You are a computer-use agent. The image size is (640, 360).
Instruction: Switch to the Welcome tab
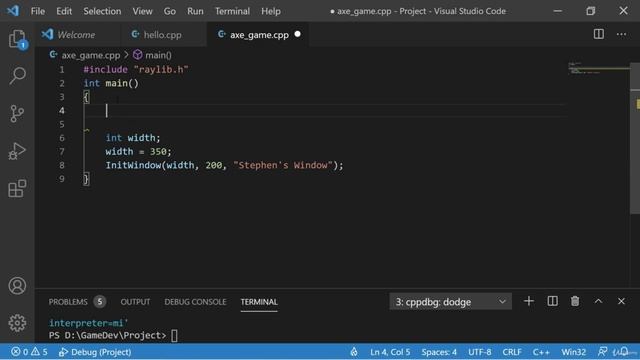(78, 34)
